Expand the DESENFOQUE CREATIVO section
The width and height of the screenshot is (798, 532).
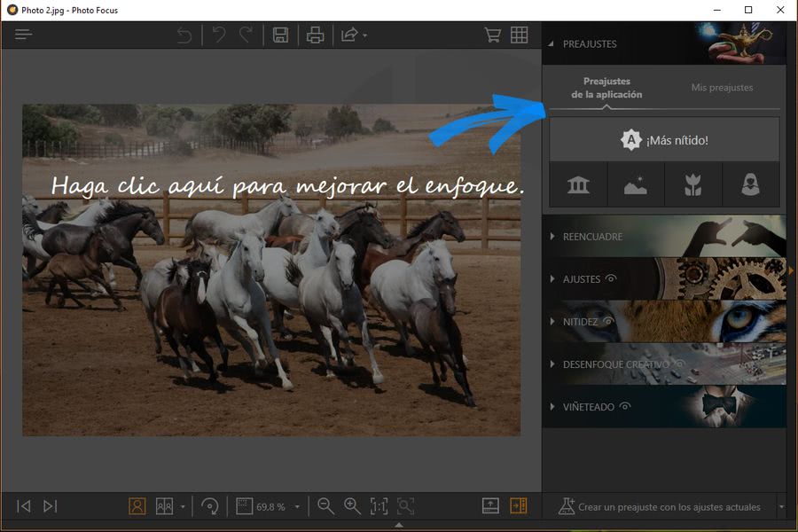[x=552, y=364]
